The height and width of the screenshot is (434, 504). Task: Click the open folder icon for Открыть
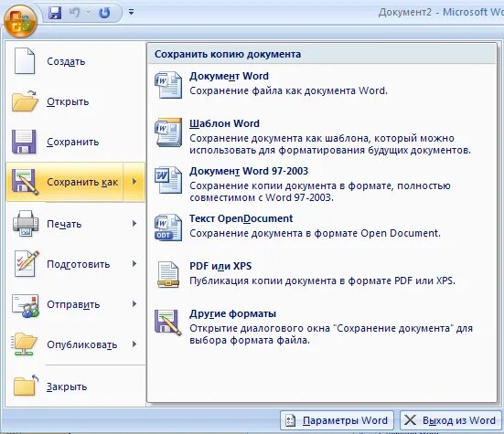click(x=25, y=101)
